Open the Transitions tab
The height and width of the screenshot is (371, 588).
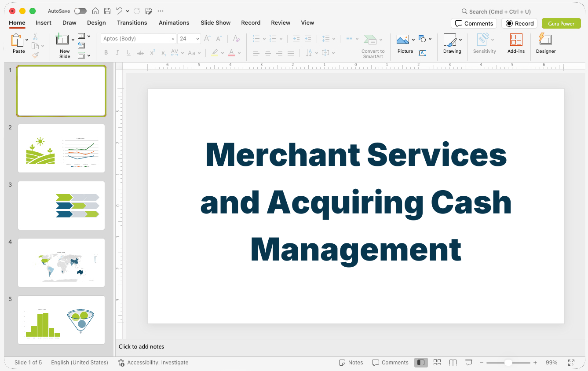pos(132,23)
